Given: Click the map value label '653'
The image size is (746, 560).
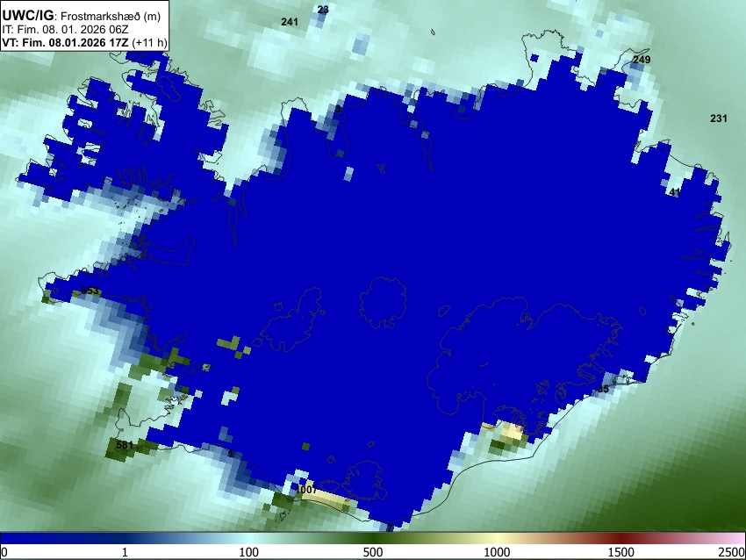Looking at the screenshot, I should pyautogui.click(x=90, y=291).
